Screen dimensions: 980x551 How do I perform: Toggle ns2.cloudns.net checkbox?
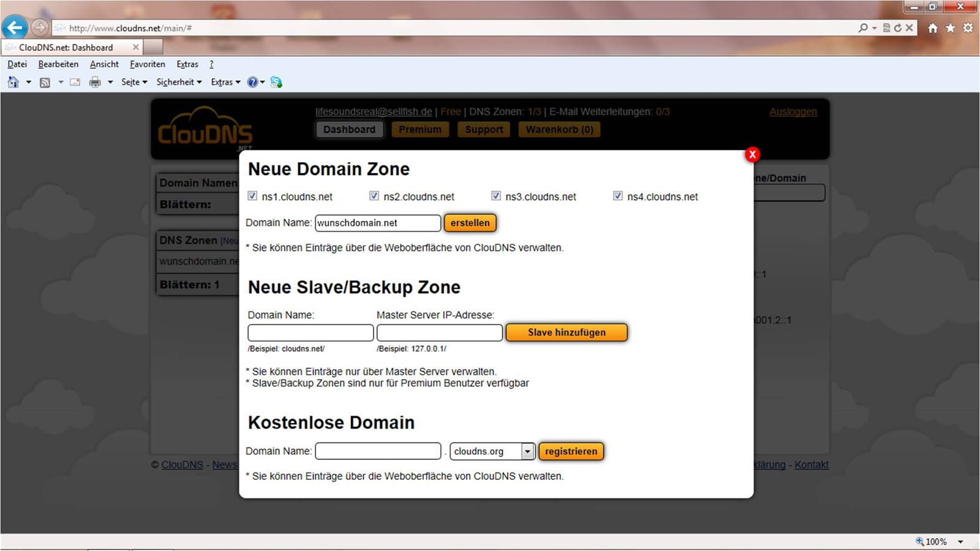(374, 196)
